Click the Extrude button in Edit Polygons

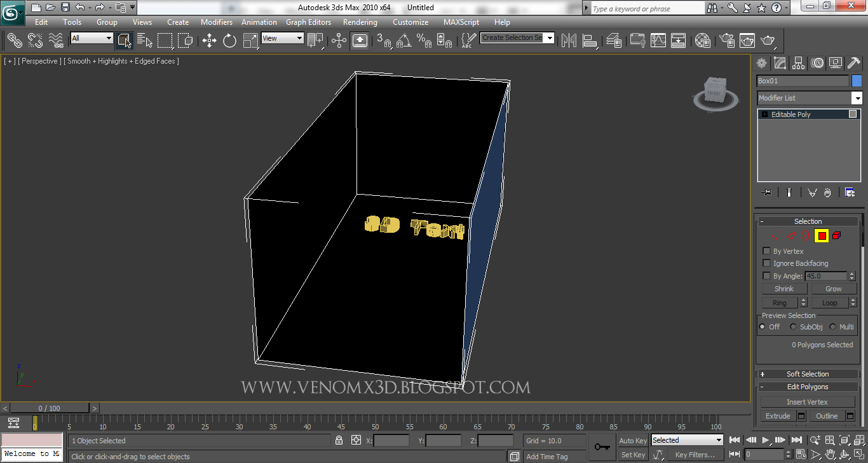pos(776,415)
